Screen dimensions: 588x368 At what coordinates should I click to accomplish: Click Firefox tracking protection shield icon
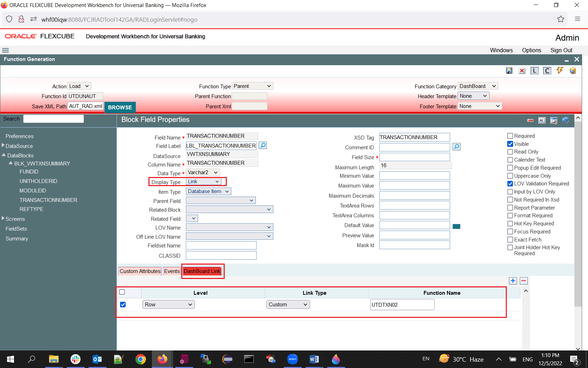point(9,19)
